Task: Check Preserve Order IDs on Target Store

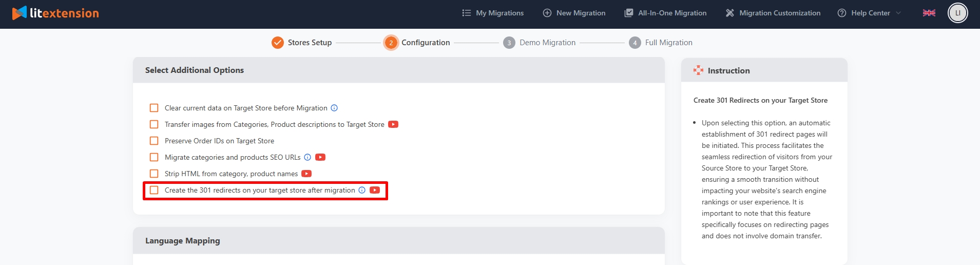Action: (x=154, y=141)
